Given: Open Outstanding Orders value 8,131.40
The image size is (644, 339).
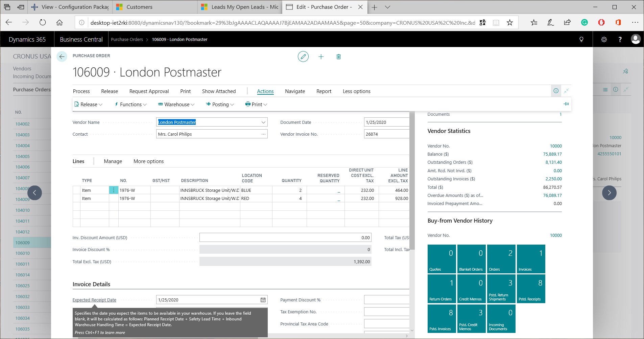Looking at the screenshot, I should tap(553, 162).
